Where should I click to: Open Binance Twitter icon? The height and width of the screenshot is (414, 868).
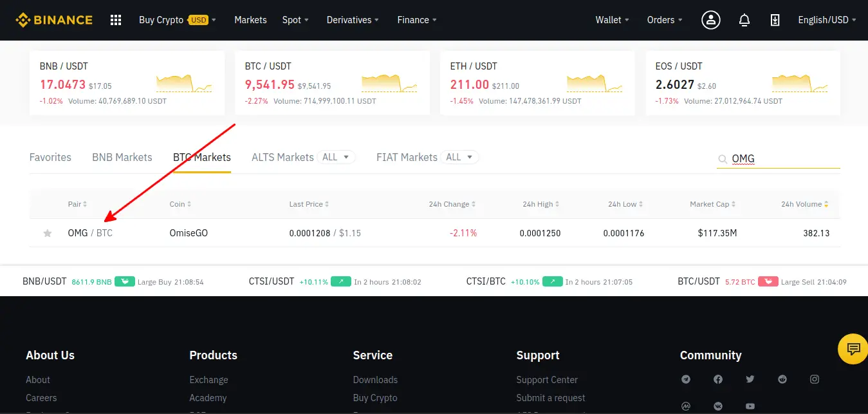click(x=750, y=379)
